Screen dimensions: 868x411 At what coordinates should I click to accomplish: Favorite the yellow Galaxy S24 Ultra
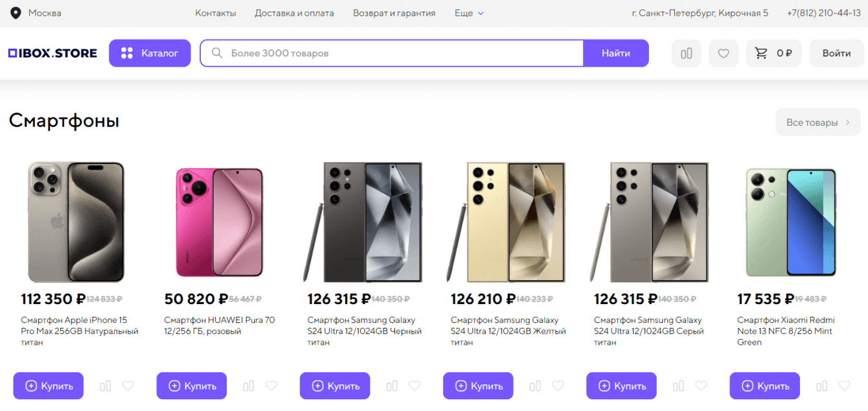558,386
